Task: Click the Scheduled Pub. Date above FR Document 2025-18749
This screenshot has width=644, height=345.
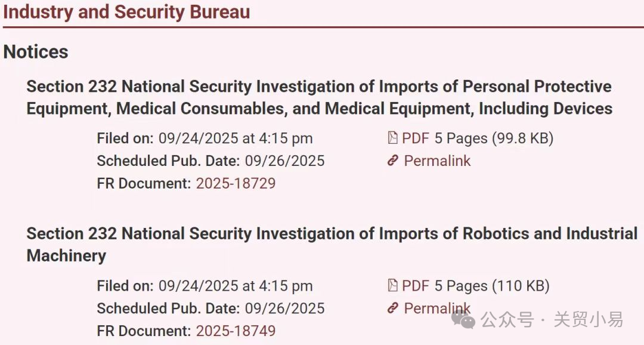Action: [284, 309]
